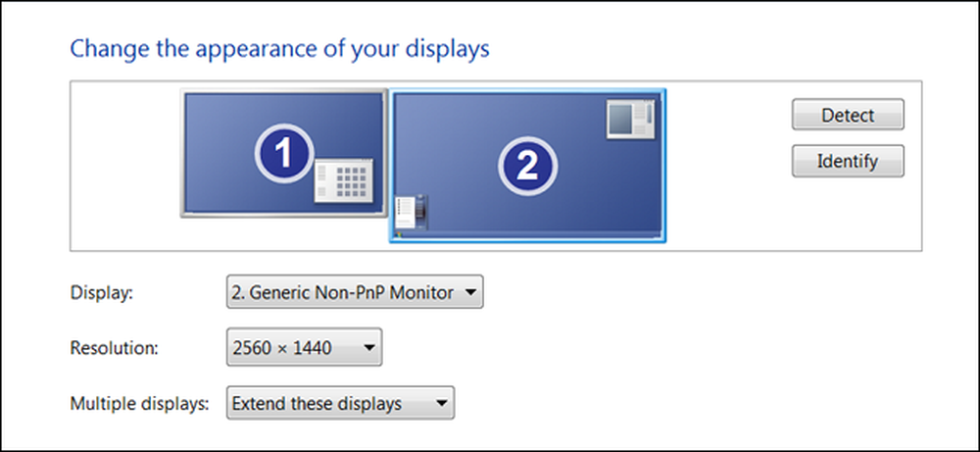
Task: Click the Identify button
Action: point(848,162)
